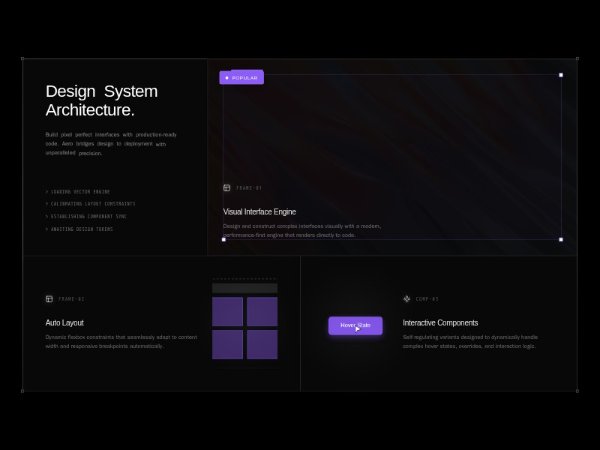Screen dimensions: 600x450
Task: Click the bottom-right purple grid tile
Action: (262, 344)
